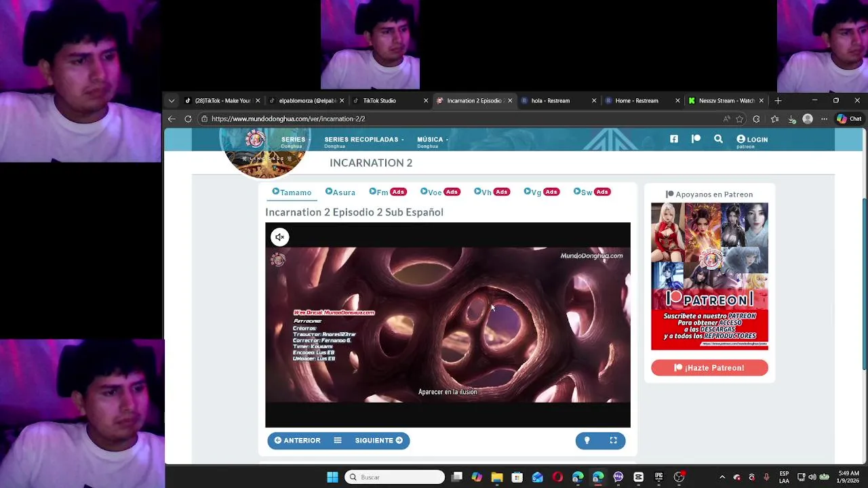Open the Windows Start menu
The height and width of the screenshot is (488, 868).
tap(332, 477)
